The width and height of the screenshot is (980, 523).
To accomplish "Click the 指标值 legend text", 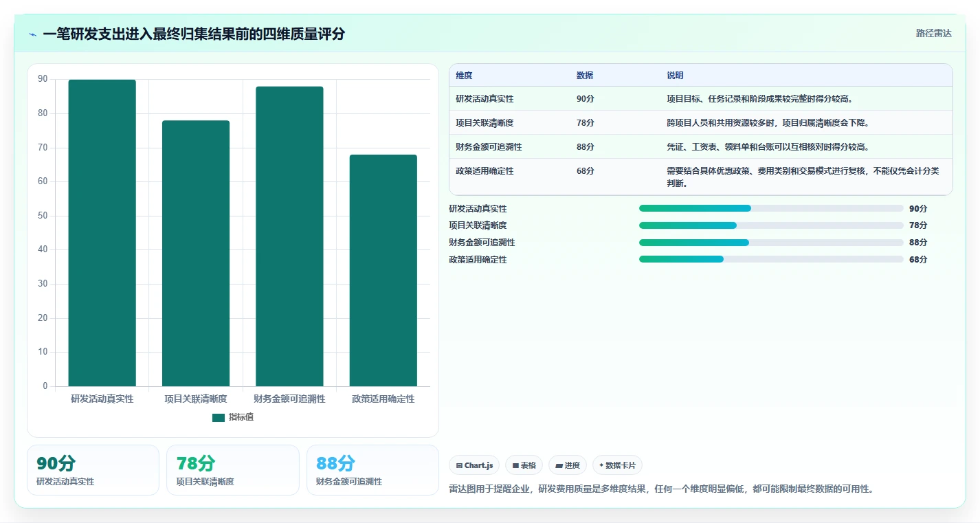I will pyautogui.click(x=241, y=418).
